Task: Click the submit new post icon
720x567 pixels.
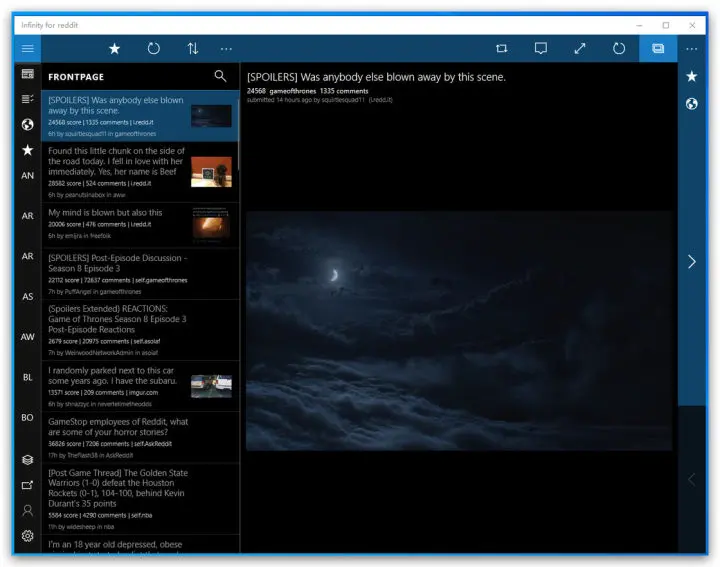Action: [28, 485]
